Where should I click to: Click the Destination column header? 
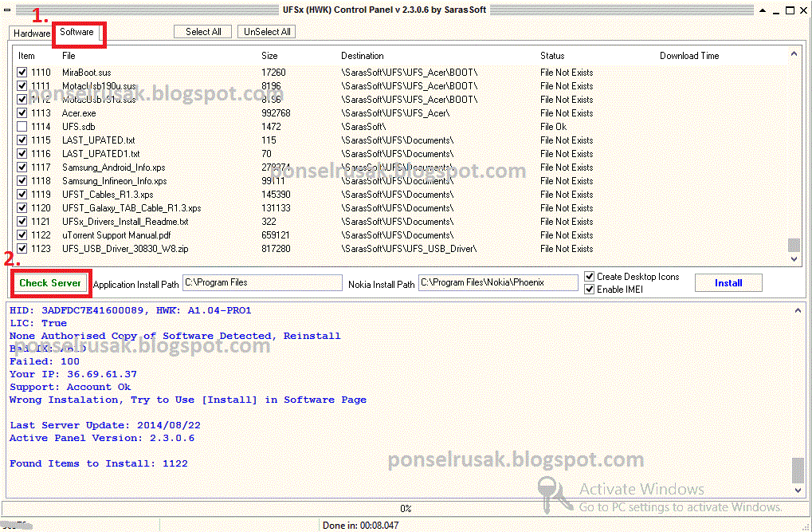[x=363, y=56]
